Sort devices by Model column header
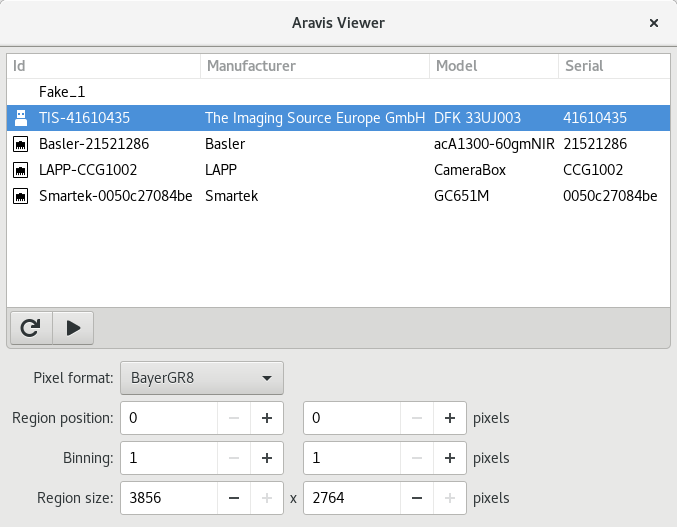Screen dimensions: 677x527 click(x=494, y=66)
